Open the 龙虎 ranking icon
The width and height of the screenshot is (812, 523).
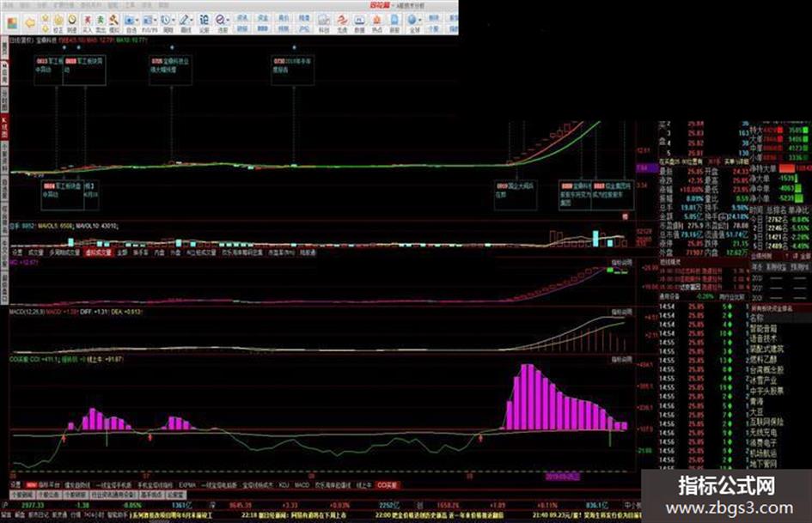pos(341,23)
